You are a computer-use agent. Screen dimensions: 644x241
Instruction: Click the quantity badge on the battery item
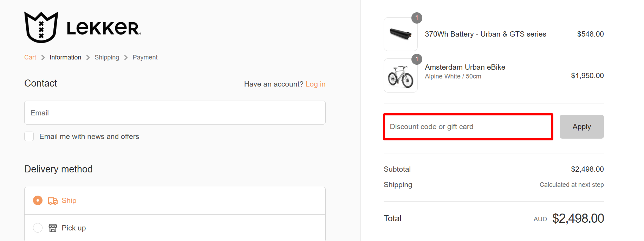[417, 18]
